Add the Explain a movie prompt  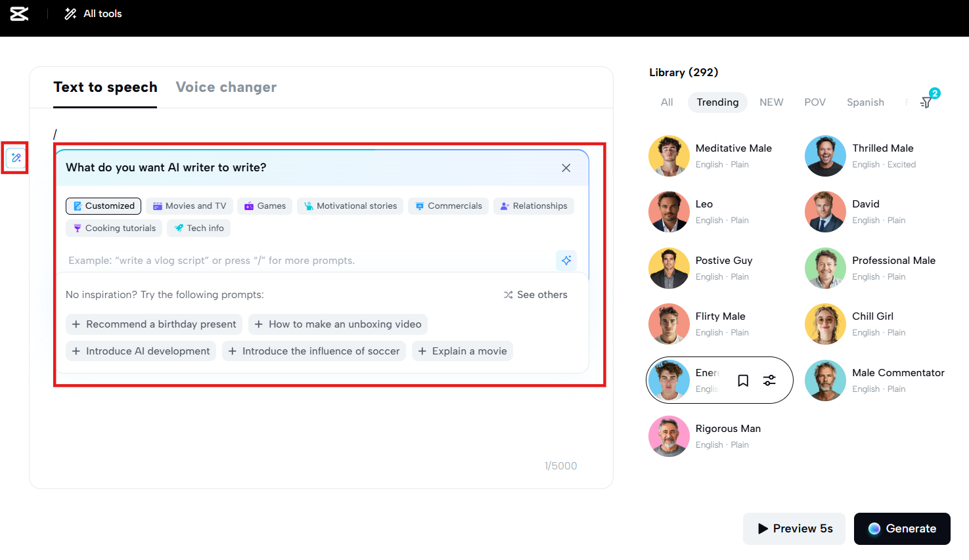(462, 351)
